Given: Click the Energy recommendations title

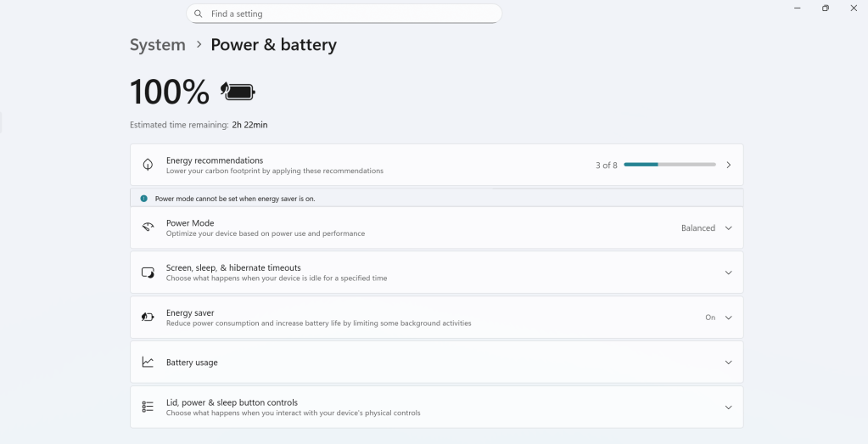Looking at the screenshot, I should (x=215, y=160).
